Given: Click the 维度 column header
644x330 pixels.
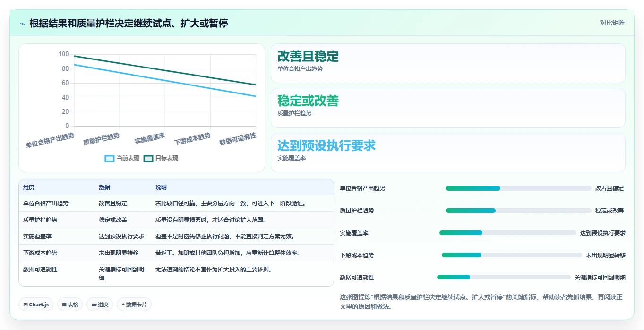Looking at the screenshot, I should [x=29, y=187].
